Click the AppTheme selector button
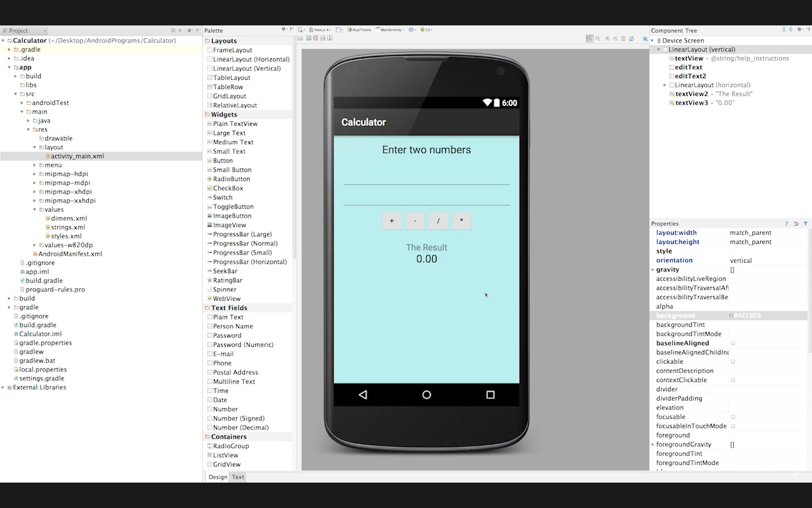Screen dimensions: 812x508 click(x=359, y=30)
